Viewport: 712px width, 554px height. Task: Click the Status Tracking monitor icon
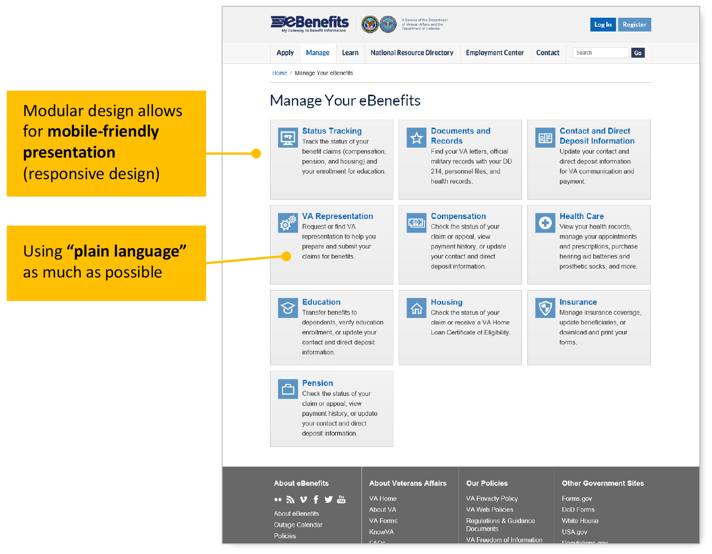[x=288, y=138]
